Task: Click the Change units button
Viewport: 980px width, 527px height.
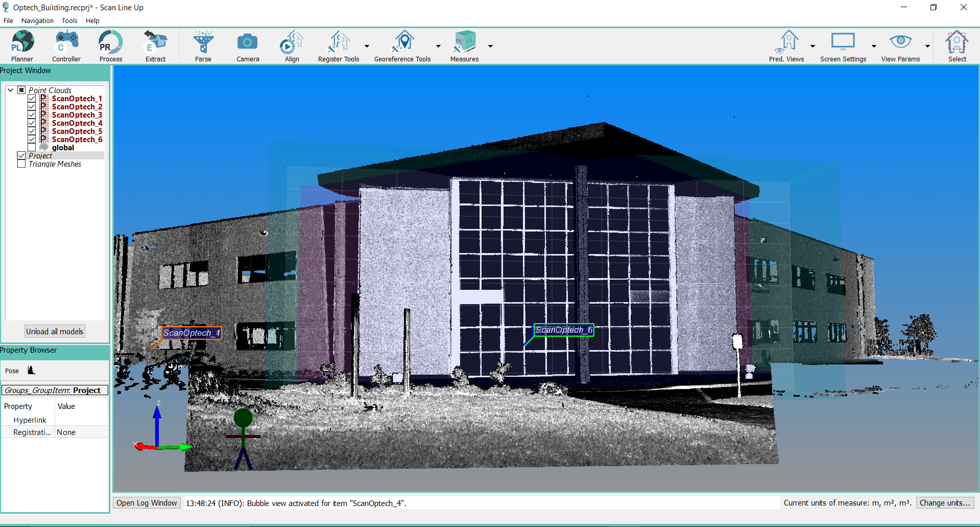Action: pyautogui.click(x=944, y=503)
